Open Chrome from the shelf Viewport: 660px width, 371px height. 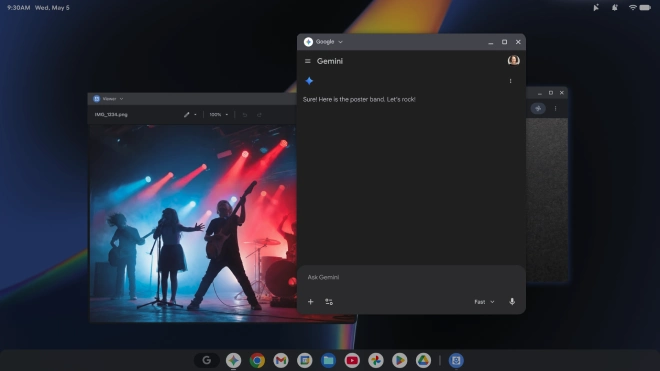(x=257, y=360)
